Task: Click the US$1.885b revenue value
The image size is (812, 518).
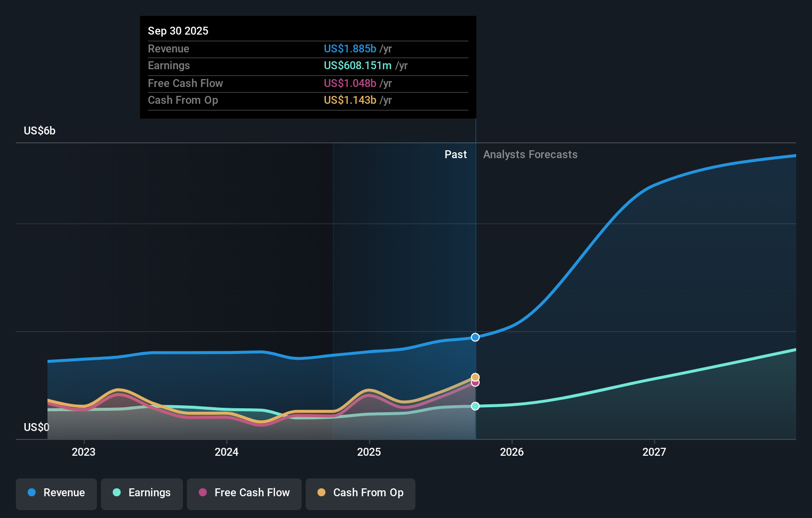Action: pos(350,49)
